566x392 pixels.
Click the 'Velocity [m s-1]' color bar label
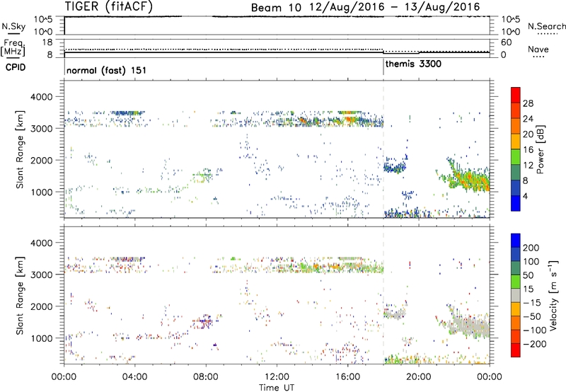coord(553,296)
